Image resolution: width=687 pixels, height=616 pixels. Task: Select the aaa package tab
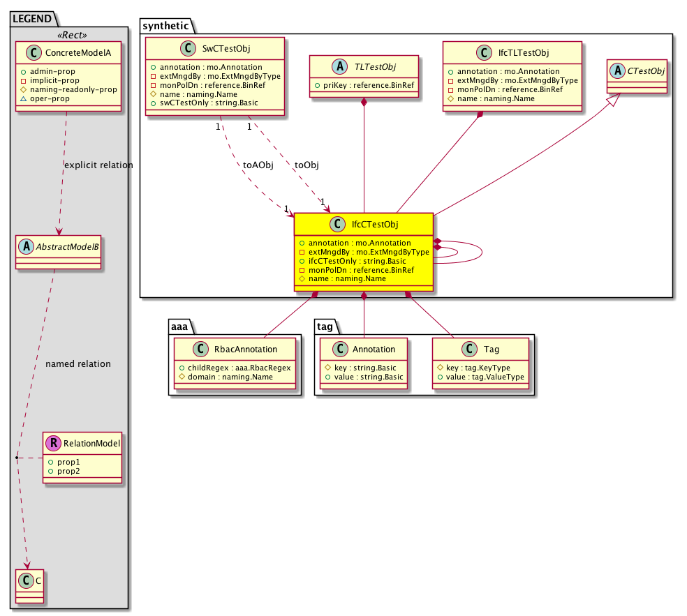coord(181,326)
